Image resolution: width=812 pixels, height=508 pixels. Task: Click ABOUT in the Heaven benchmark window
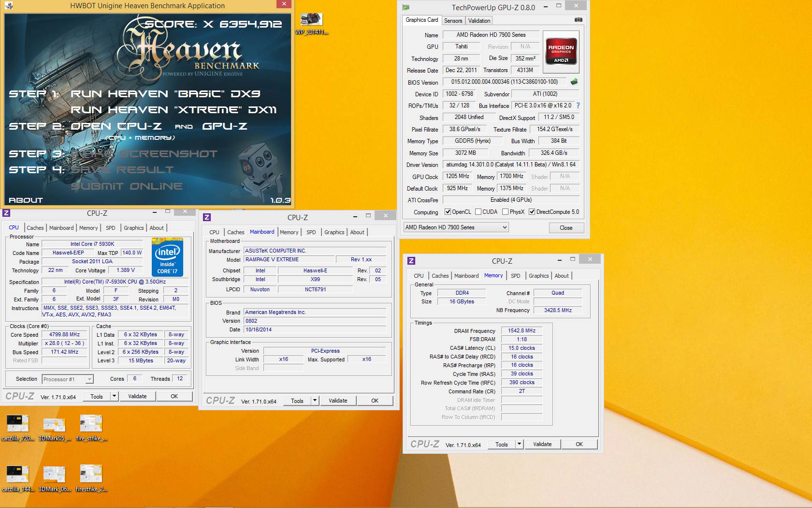coord(26,200)
